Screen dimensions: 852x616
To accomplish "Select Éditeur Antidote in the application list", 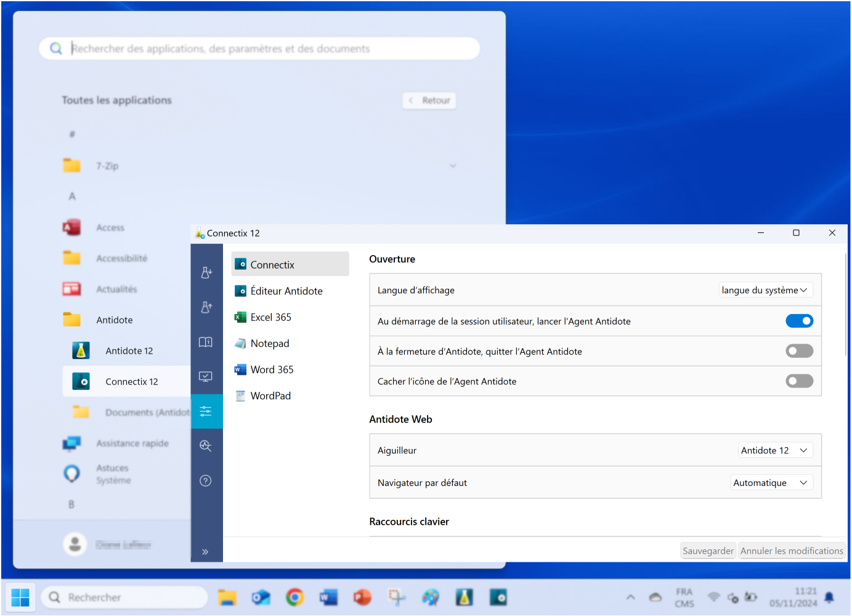I will 286,291.
